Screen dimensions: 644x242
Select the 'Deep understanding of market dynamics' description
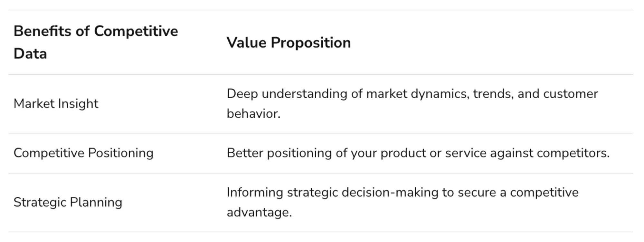tap(412, 104)
